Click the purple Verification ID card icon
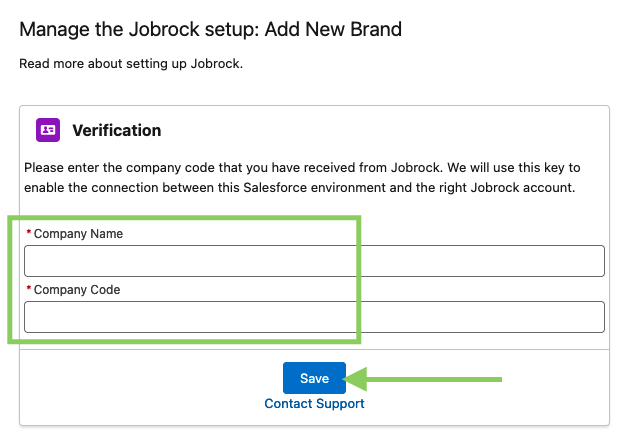Viewport: 622px width, 436px height. pyautogui.click(x=48, y=130)
